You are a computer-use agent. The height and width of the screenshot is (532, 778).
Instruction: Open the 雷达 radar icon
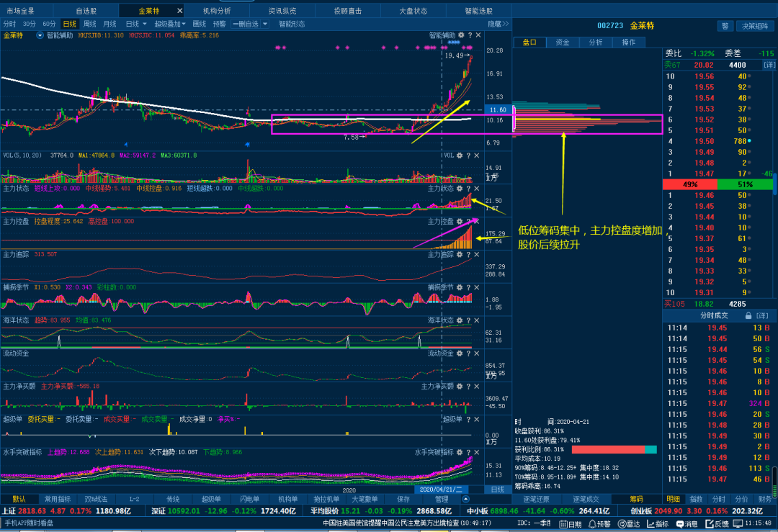tap(622, 523)
